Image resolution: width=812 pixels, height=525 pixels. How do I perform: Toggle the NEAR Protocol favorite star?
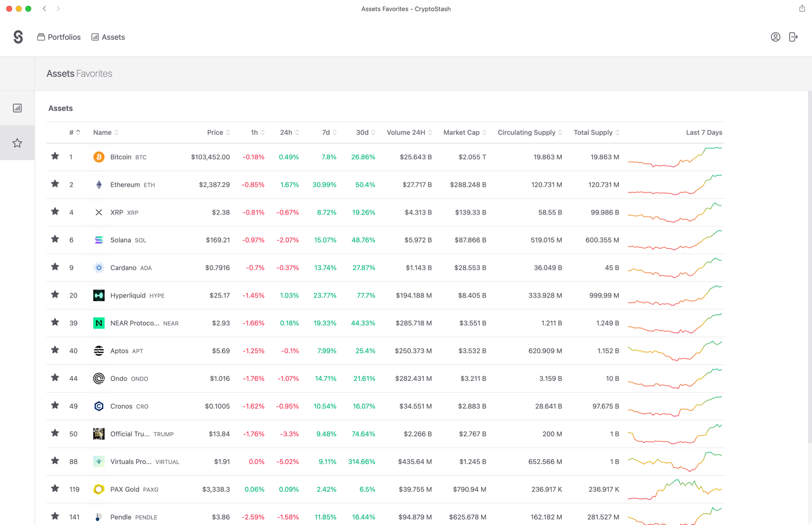pos(55,322)
